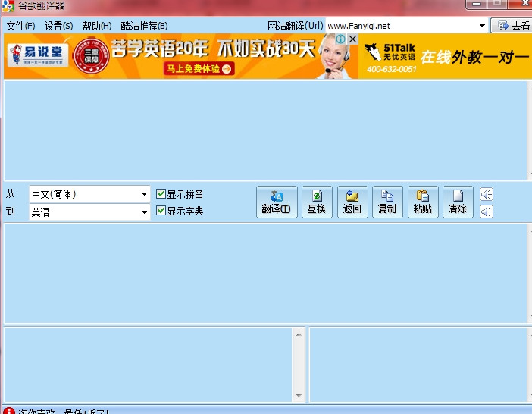Click scroll up arrow in bottom-left pane
This screenshot has height=414, width=532.
[299, 334]
